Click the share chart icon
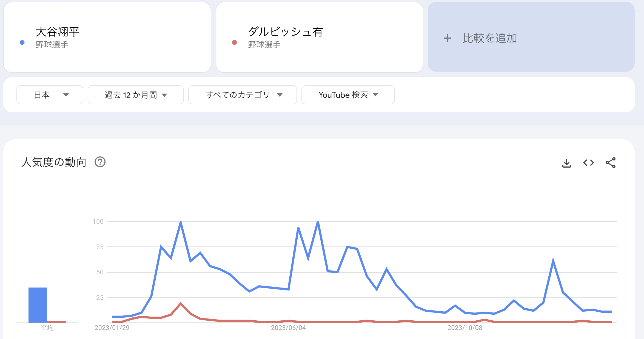 pyautogui.click(x=611, y=163)
